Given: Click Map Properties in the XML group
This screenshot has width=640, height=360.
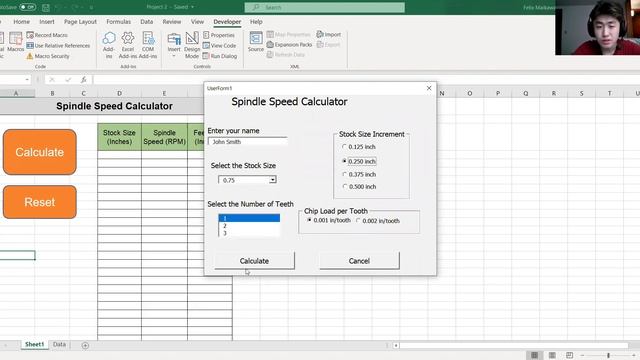Looking at the screenshot, I should pos(289,35).
